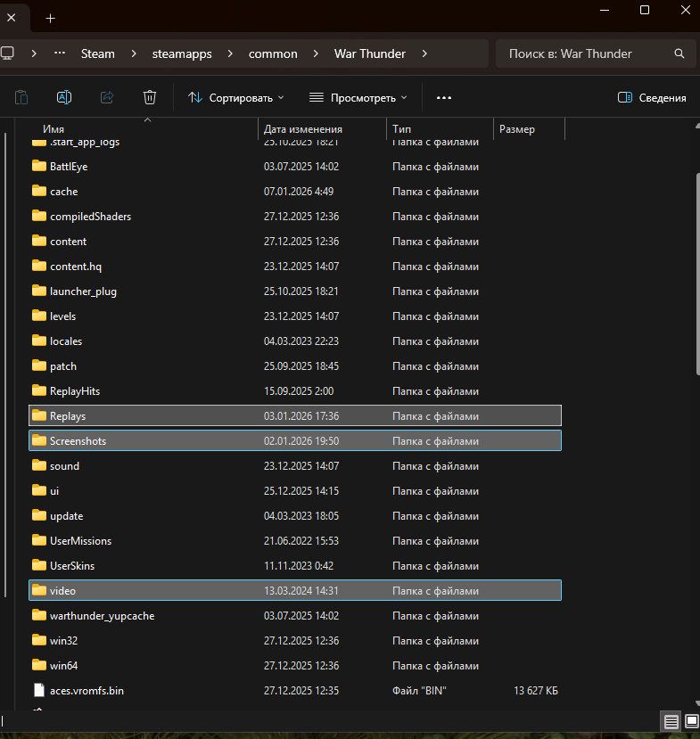Select the UserSkins folder

pos(72,566)
